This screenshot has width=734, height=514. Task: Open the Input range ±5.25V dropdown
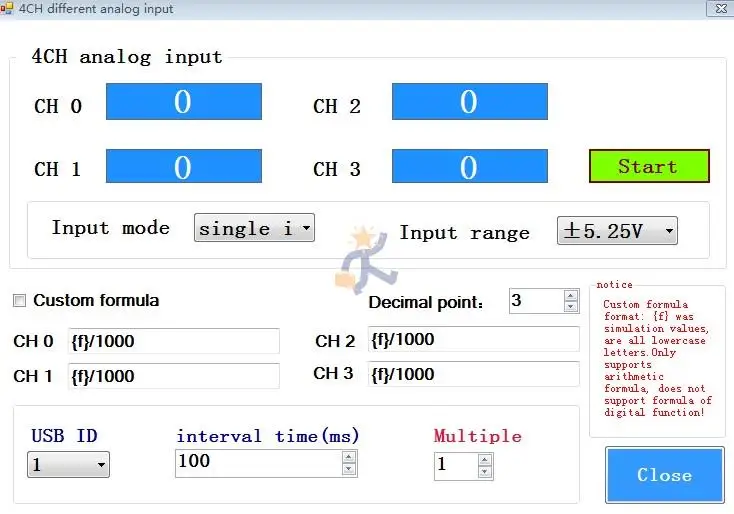(x=617, y=230)
